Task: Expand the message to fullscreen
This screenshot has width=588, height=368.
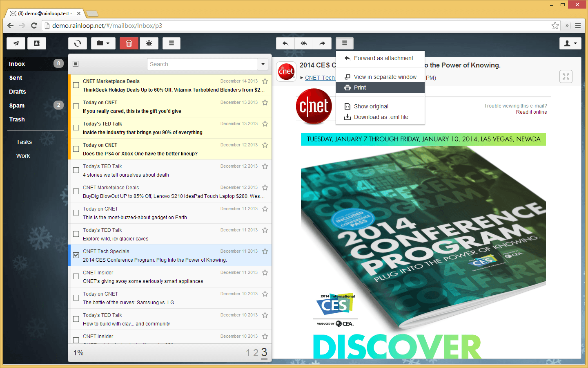Action: (x=566, y=76)
